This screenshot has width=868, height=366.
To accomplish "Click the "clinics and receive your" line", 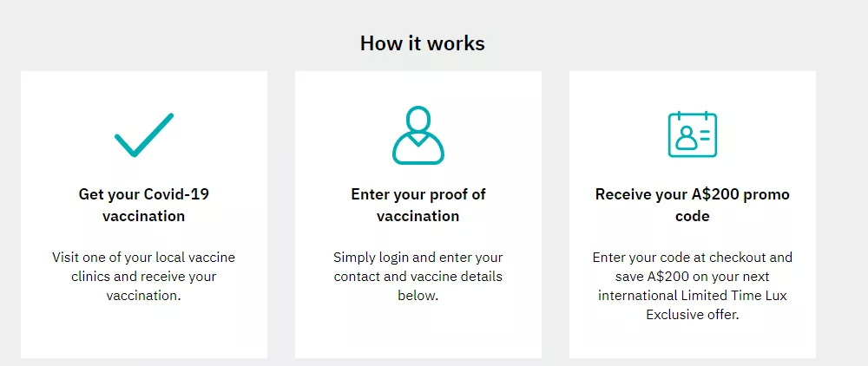I will point(144,277).
